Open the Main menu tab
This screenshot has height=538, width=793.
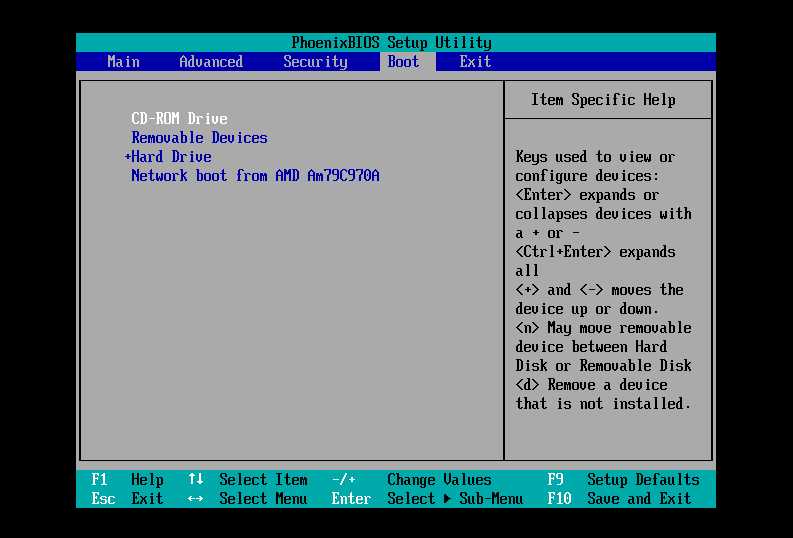[x=123, y=62]
